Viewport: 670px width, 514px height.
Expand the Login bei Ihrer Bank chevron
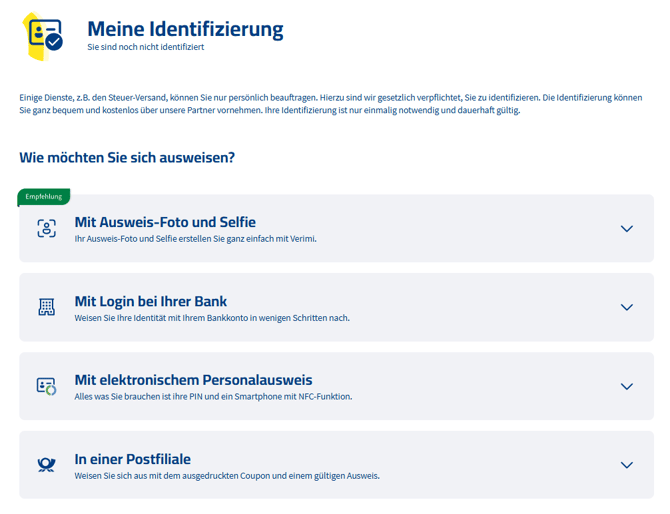(626, 307)
